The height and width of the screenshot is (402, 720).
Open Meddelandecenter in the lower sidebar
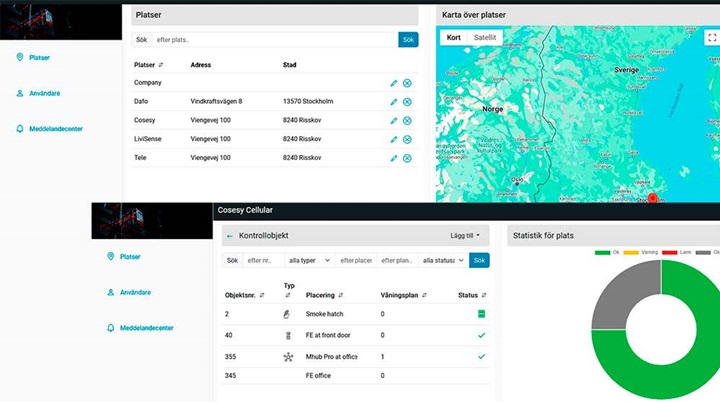point(146,328)
